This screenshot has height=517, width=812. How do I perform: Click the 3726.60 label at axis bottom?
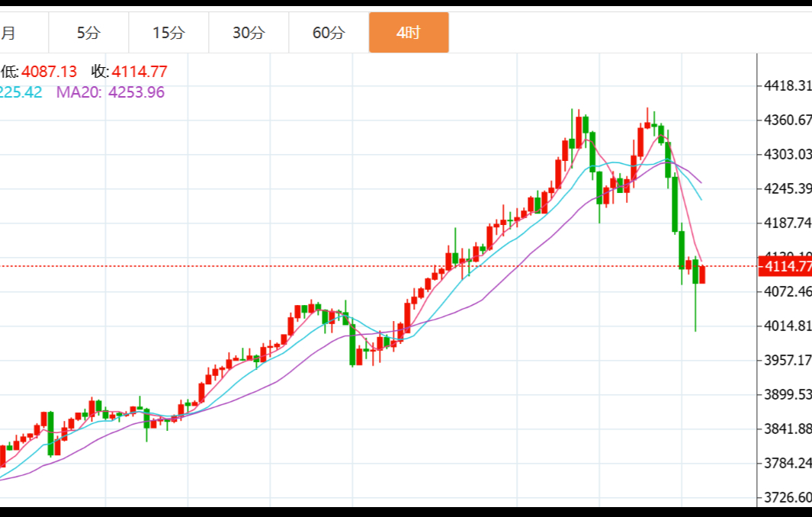coord(787,498)
